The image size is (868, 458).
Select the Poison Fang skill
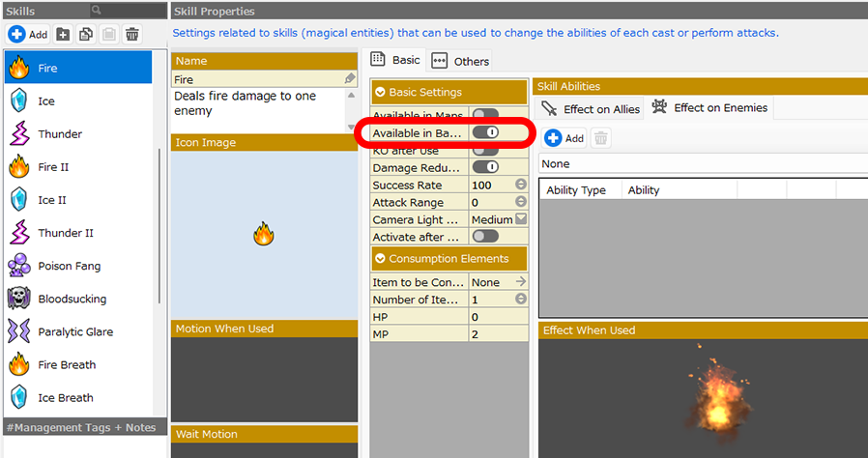pos(69,266)
